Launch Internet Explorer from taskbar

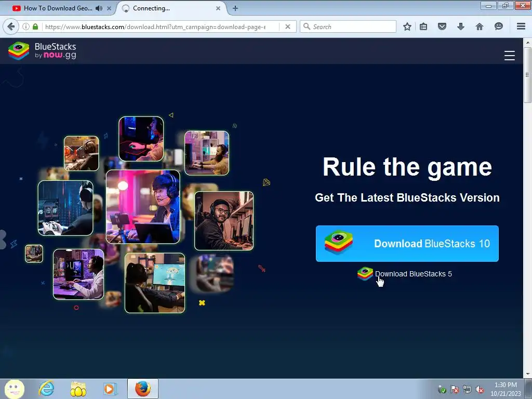[x=46, y=389]
